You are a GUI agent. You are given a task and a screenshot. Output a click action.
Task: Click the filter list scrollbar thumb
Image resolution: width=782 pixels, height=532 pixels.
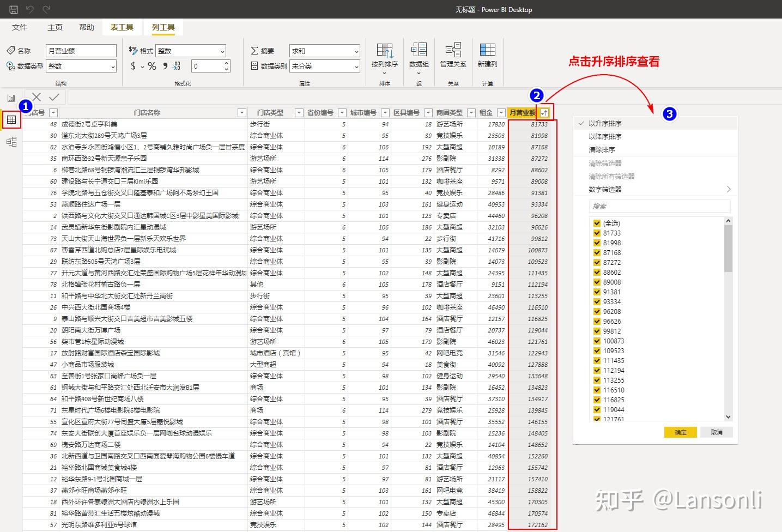click(729, 248)
